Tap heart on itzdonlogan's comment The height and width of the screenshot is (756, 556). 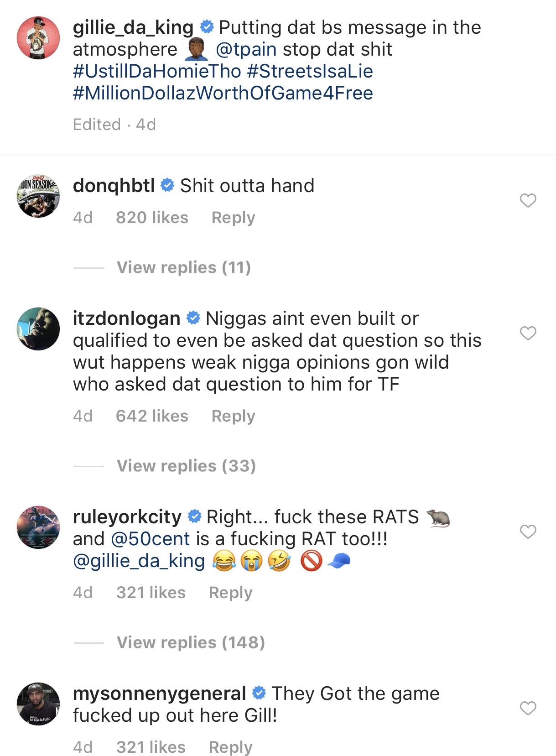coord(528,333)
